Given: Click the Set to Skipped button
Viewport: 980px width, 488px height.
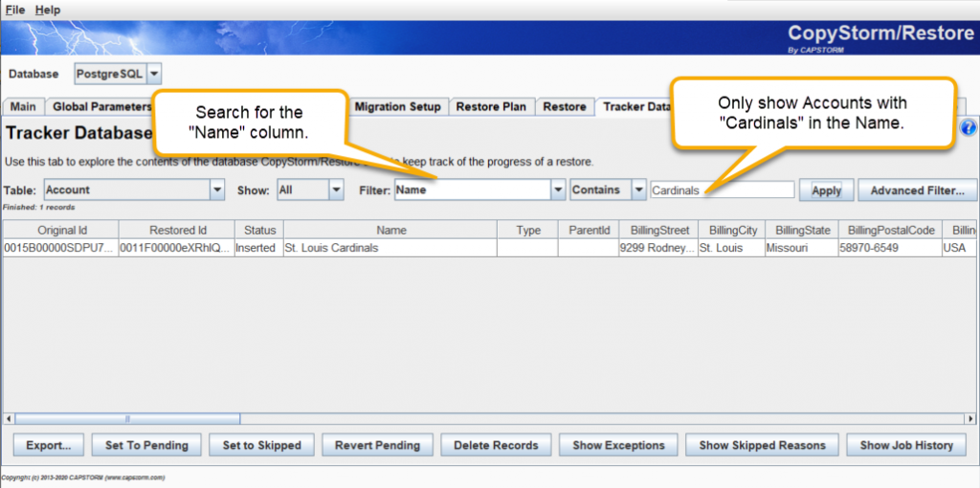Looking at the screenshot, I should tap(262, 446).
